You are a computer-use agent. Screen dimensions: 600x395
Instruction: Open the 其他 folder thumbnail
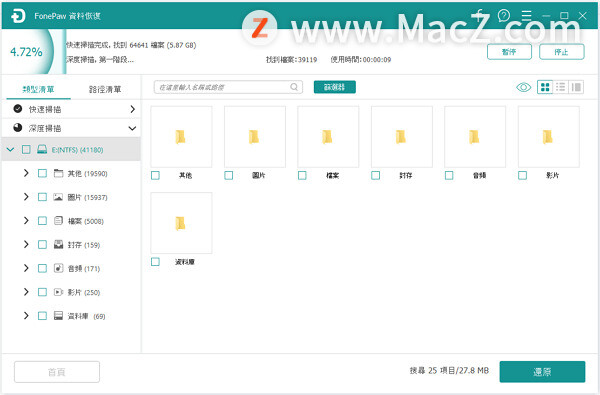pos(181,137)
